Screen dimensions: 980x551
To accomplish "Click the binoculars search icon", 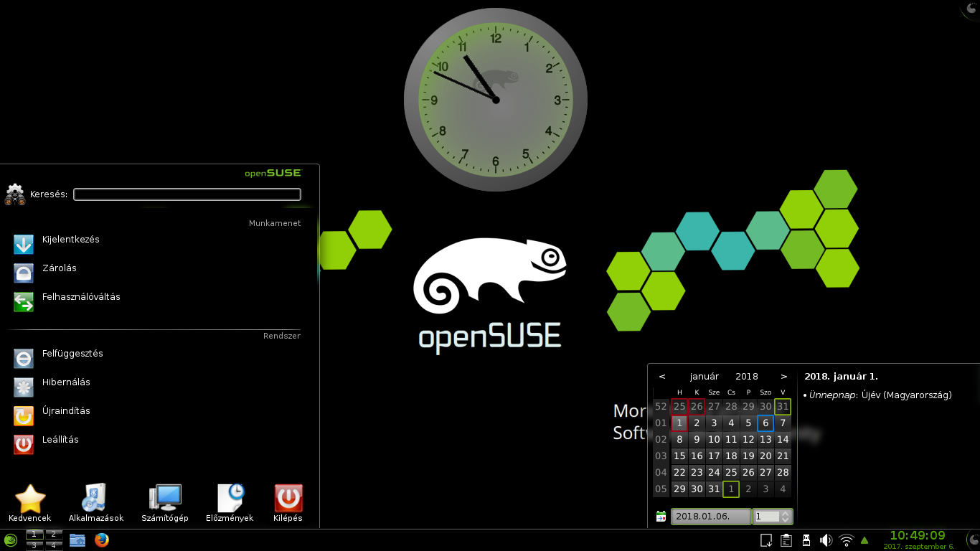I will (x=15, y=194).
